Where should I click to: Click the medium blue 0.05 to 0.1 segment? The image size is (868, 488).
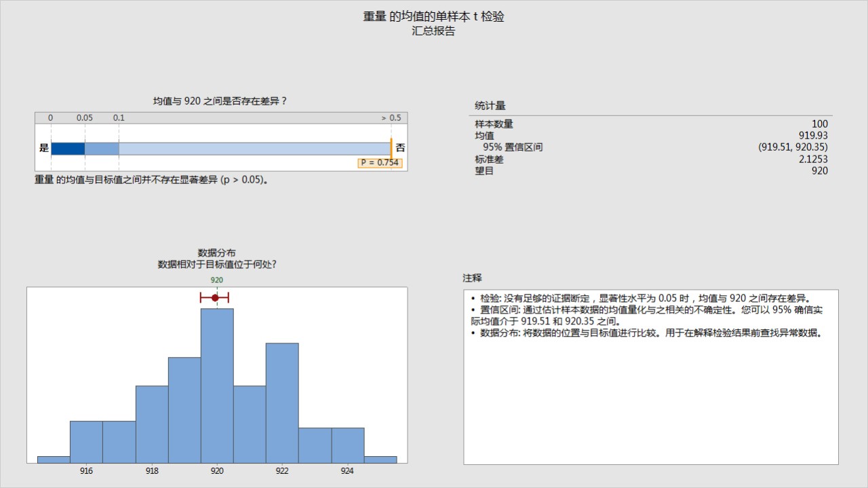[x=102, y=149]
